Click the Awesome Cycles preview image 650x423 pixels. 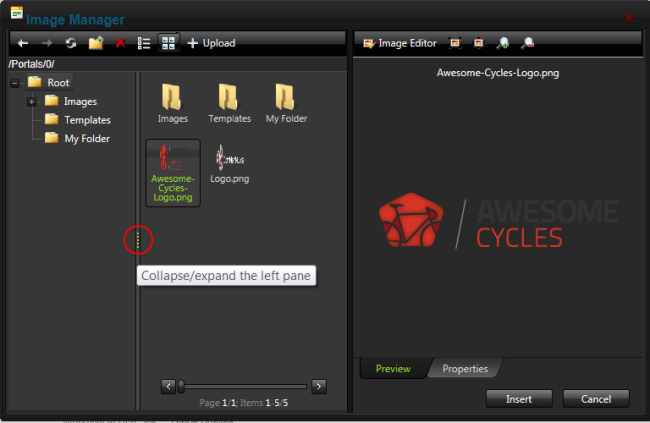[x=498, y=221]
